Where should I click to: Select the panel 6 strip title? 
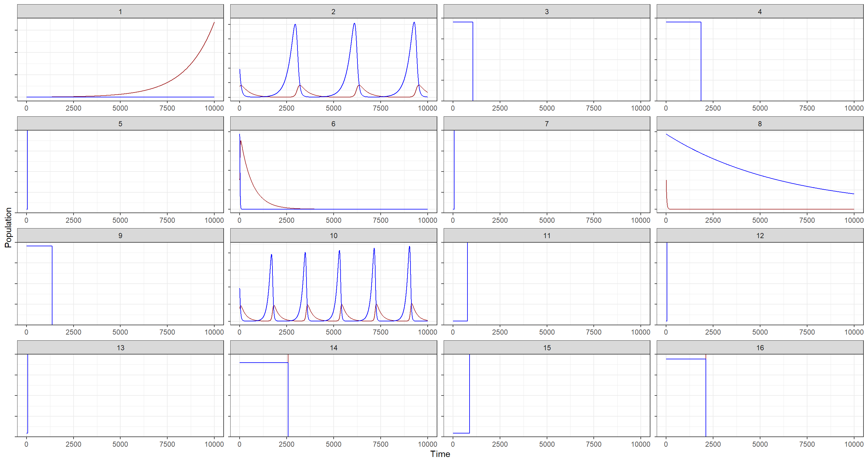[333, 124]
